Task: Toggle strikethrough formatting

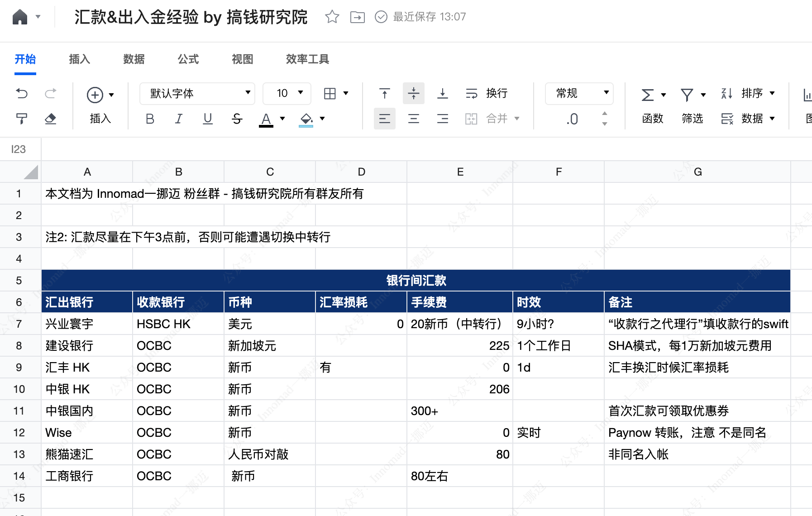Action: point(237,119)
